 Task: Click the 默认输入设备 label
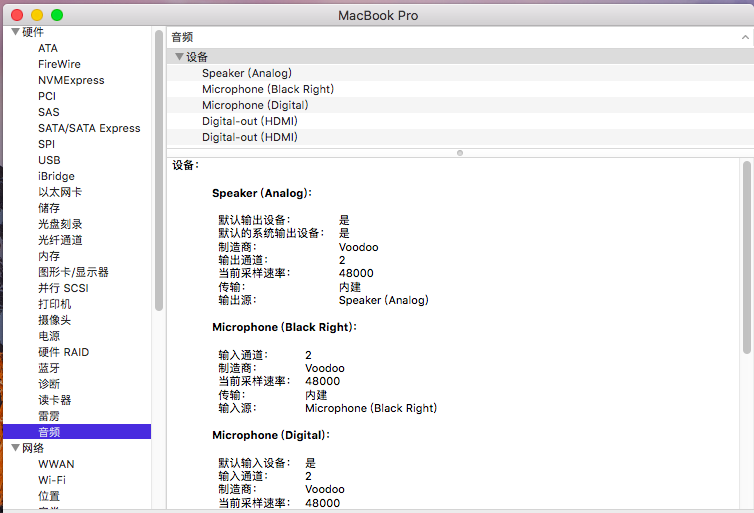point(254,463)
